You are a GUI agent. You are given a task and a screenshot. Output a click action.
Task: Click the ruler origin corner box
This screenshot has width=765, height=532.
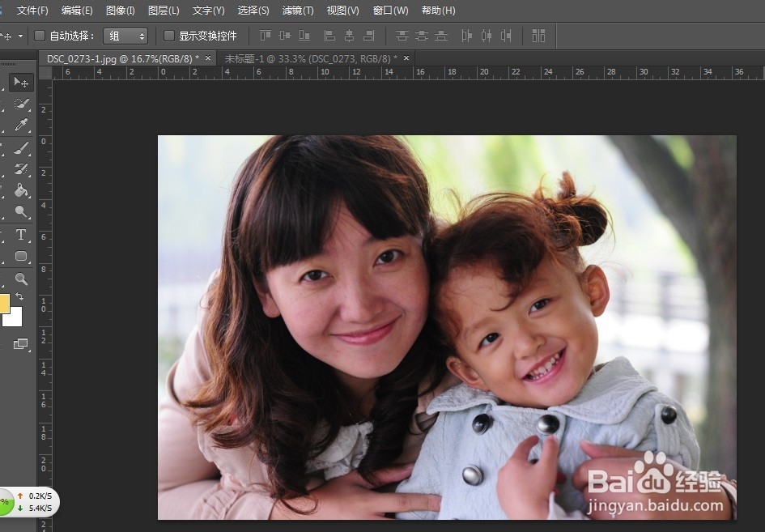point(45,73)
